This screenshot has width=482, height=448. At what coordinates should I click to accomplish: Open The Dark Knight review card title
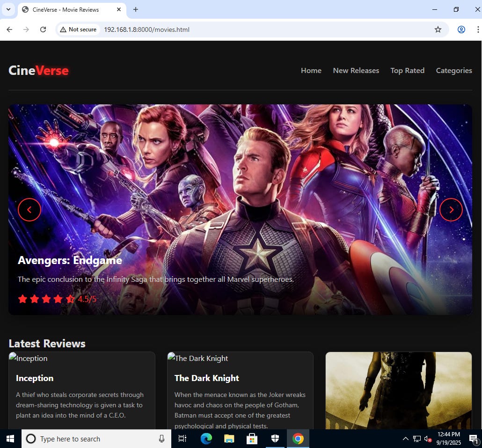[x=206, y=378]
